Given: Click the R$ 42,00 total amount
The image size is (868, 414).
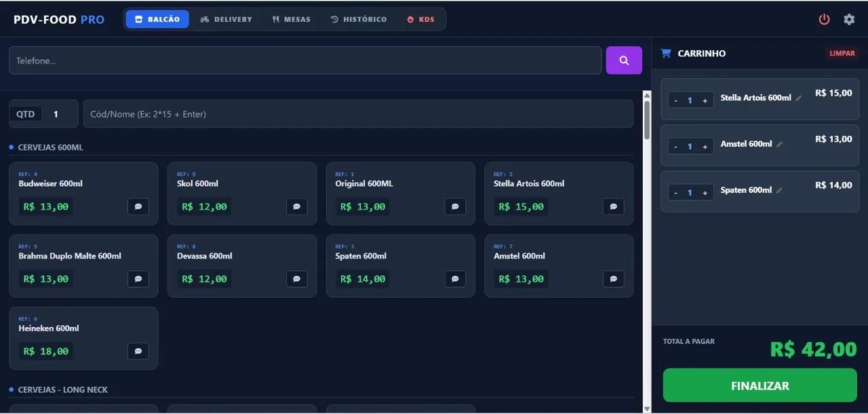Looking at the screenshot, I should [x=813, y=349].
